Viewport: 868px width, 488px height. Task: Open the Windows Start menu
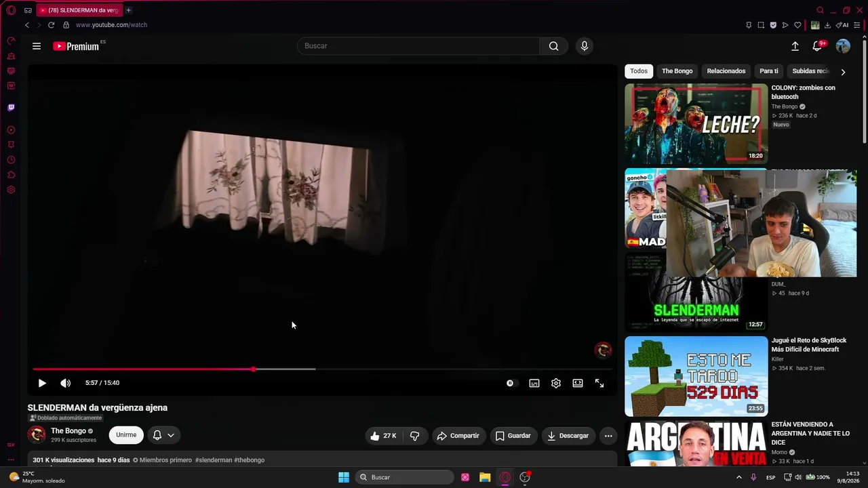[344, 477]
